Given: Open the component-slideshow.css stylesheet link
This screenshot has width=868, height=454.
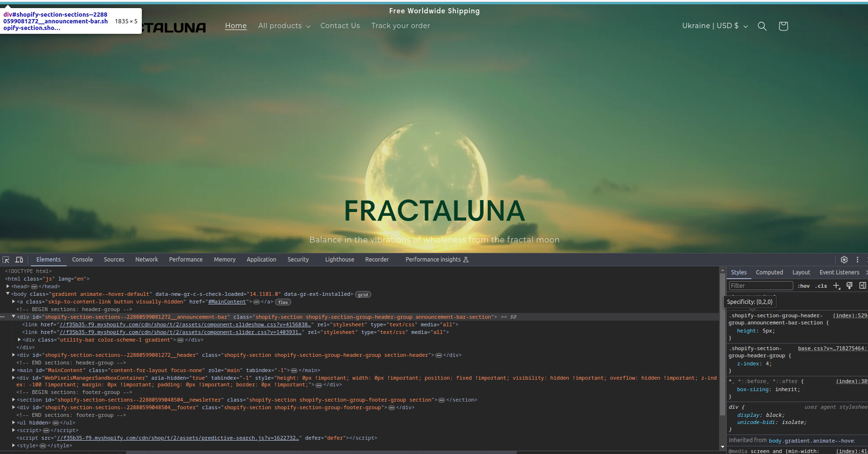Looking at the screenshot, I should [x=185, y=324].
